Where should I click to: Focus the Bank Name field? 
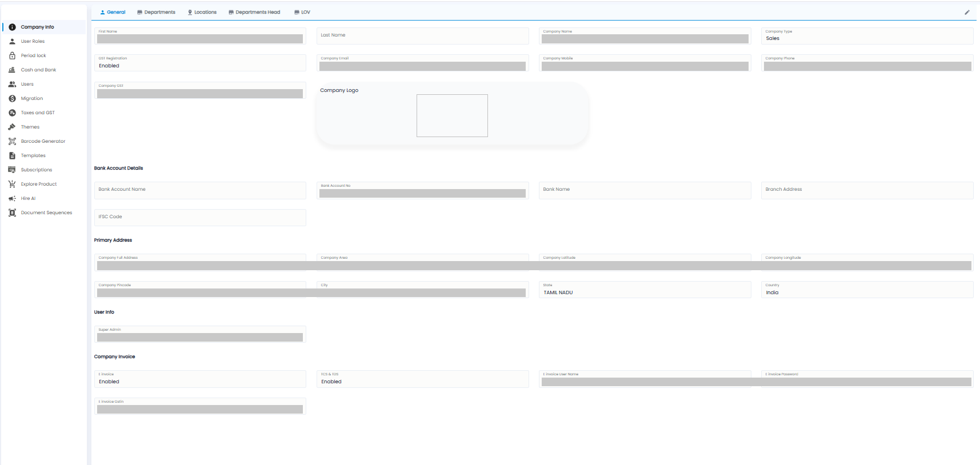click(x=645, y=190)
